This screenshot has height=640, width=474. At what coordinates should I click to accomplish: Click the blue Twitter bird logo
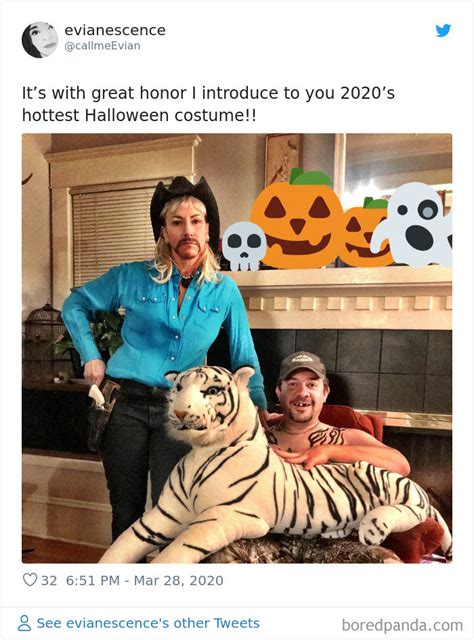pyautogui.click(x=443, y=31)
